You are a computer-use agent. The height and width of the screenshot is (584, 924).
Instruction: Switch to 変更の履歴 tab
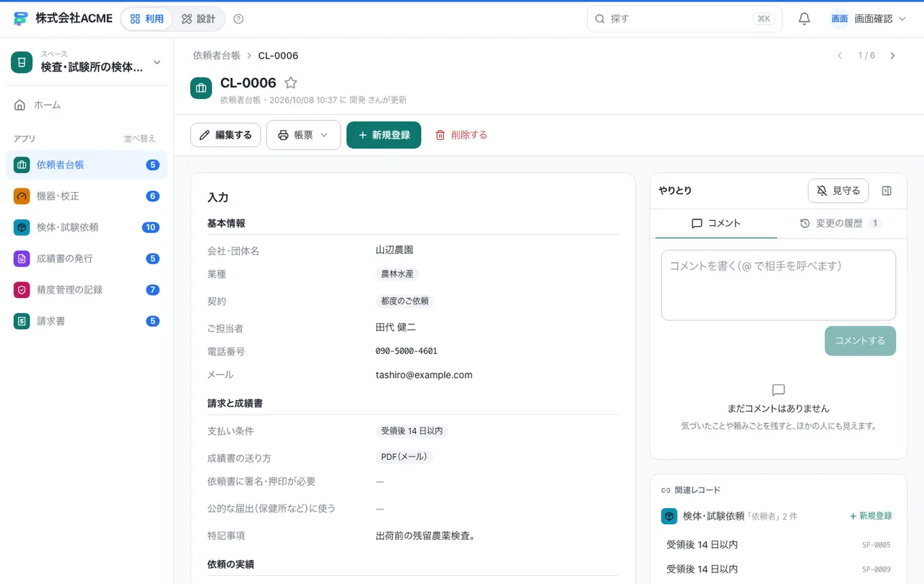840,224
